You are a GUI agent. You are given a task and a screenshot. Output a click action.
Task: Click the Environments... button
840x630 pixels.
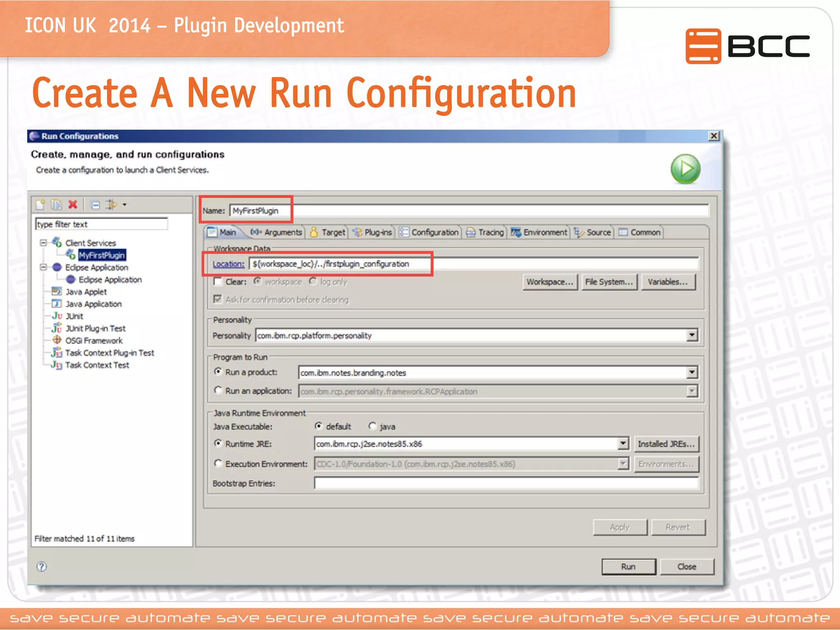pyautogui.click(x=666, y=464)
